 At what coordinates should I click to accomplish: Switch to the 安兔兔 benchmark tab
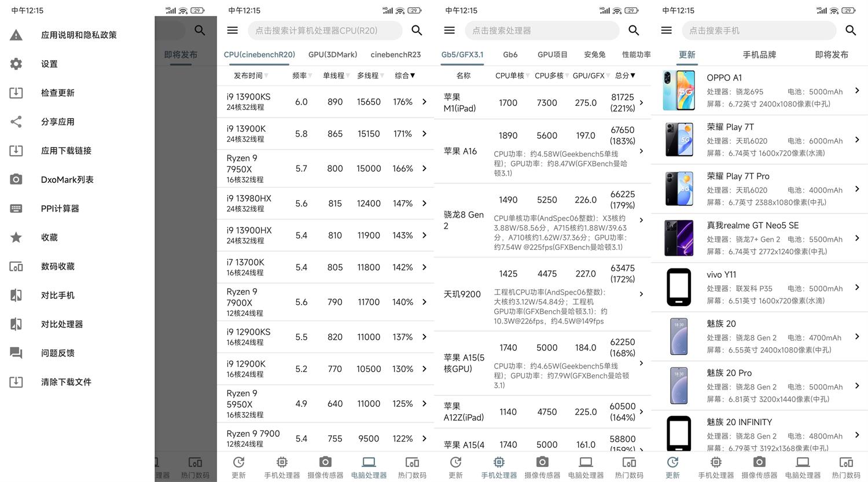(x=594, y=54)
